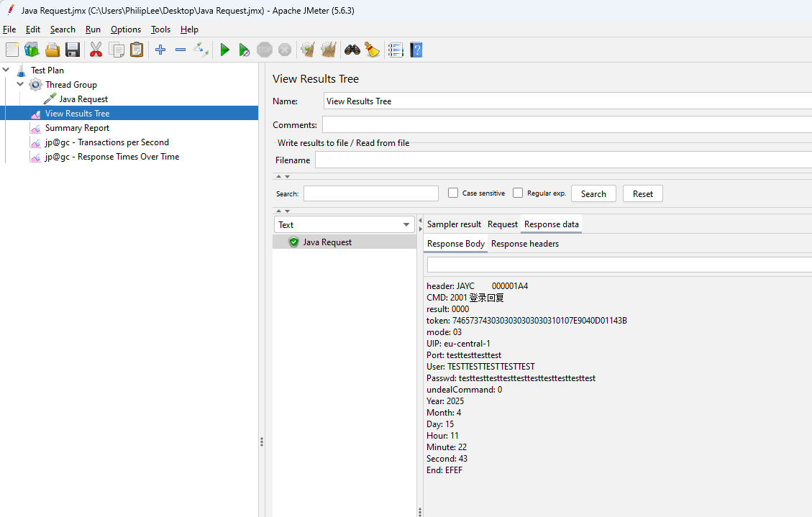
Task: Click the Function Helper list icon
Action: pyautogui.click(x=396, y=50)
